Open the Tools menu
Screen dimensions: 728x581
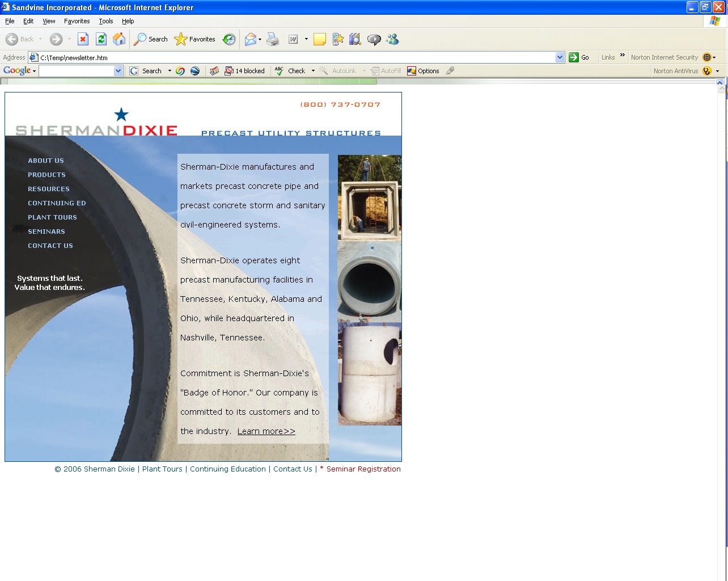pyautogui.click(x=105, y=21)
